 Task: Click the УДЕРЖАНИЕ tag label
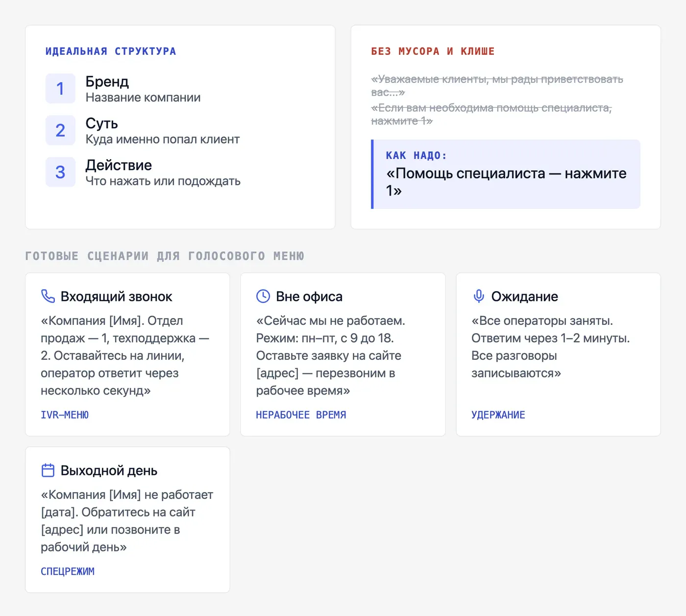(x=498, y=415)
